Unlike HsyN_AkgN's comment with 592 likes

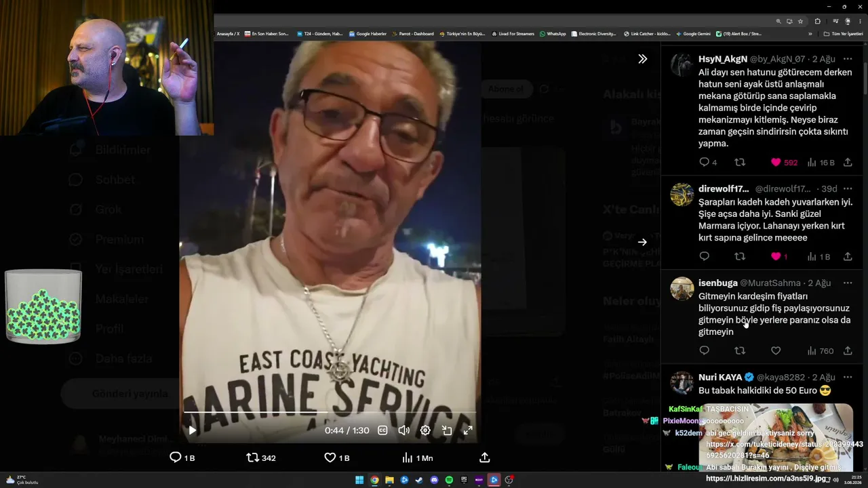coord(784,163)
